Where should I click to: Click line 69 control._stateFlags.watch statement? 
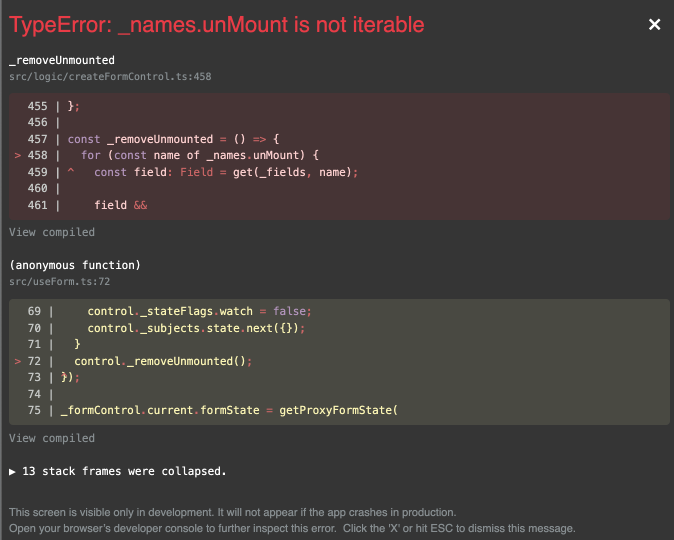200,311
